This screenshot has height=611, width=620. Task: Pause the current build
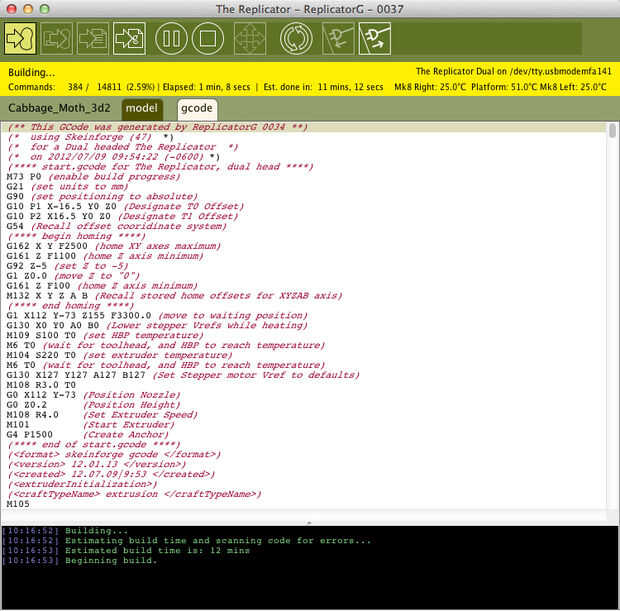tap(171, 39)
